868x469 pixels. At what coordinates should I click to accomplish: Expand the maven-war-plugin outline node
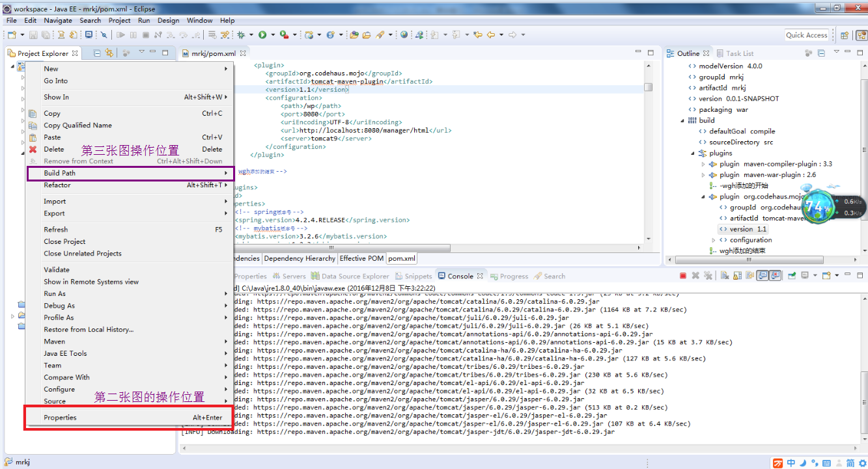tap(703, 175)
